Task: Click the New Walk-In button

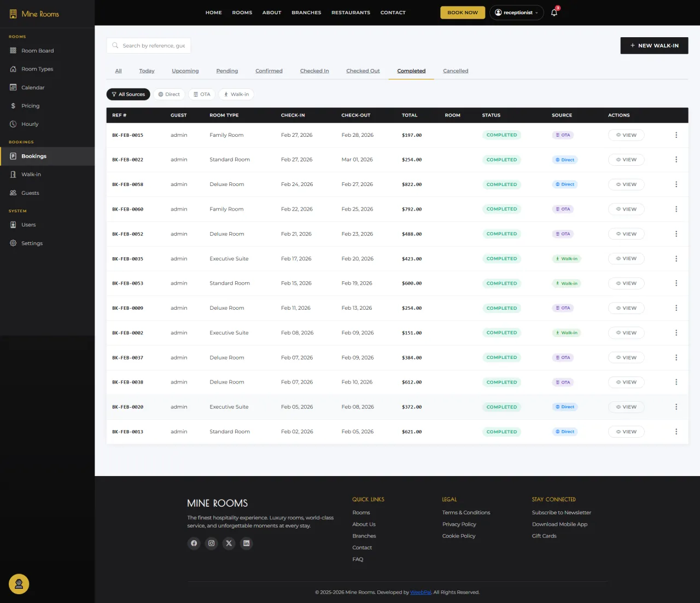Action: pyautogui.click(x=654, y=45)
